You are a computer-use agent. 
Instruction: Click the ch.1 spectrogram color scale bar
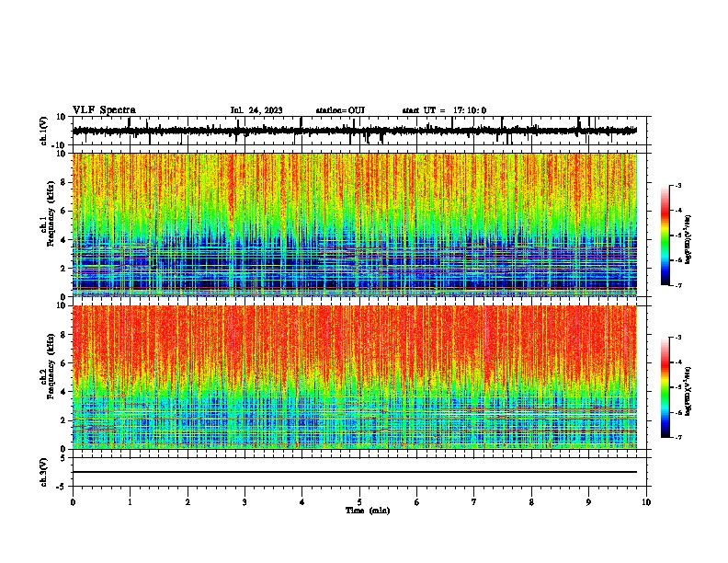[665, 236]
